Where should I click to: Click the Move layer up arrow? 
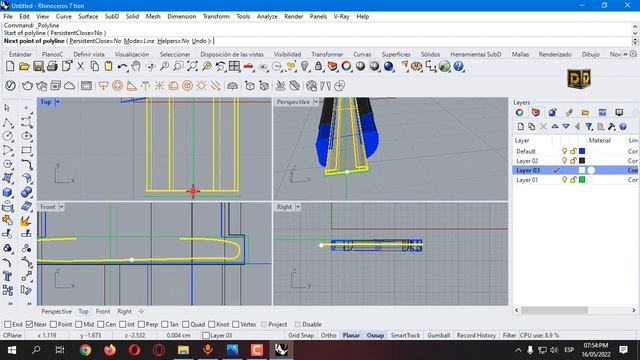[x=555, y=127]
